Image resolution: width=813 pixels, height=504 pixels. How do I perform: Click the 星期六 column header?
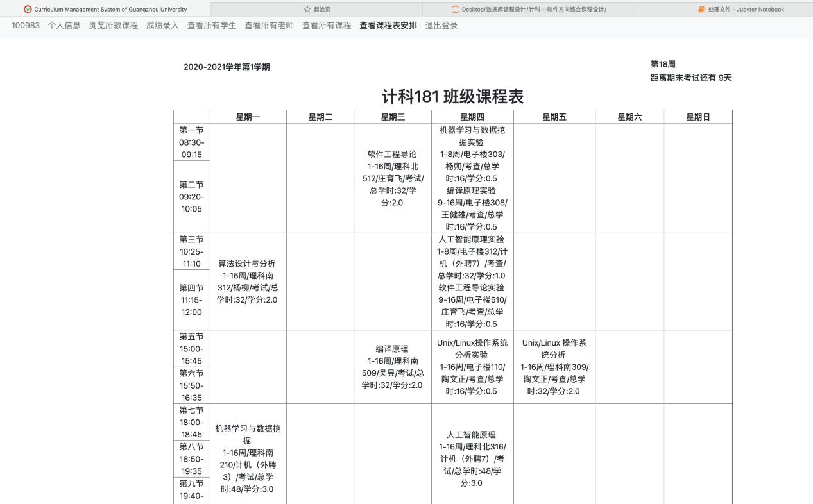click(629, 117)
